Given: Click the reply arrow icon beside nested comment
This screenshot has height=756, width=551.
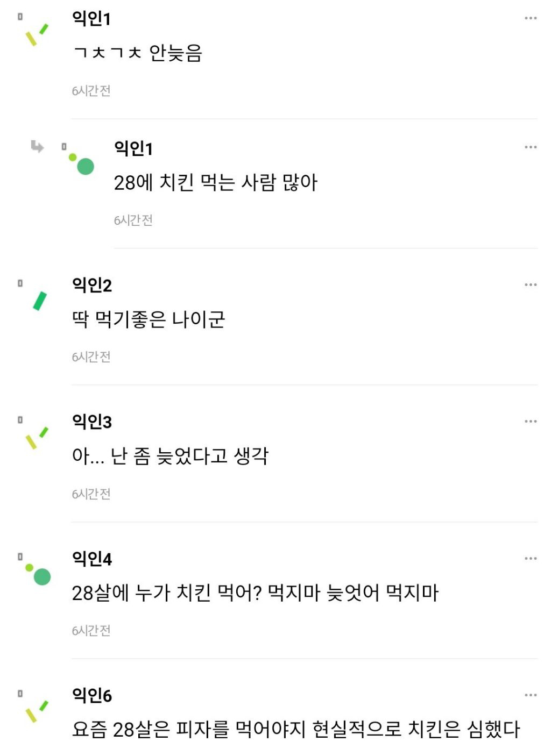Looking at the screenshot, I should [37, 146].
